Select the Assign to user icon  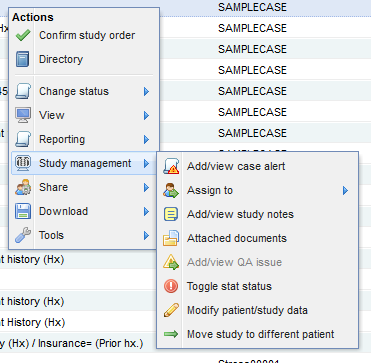[171, 190]
